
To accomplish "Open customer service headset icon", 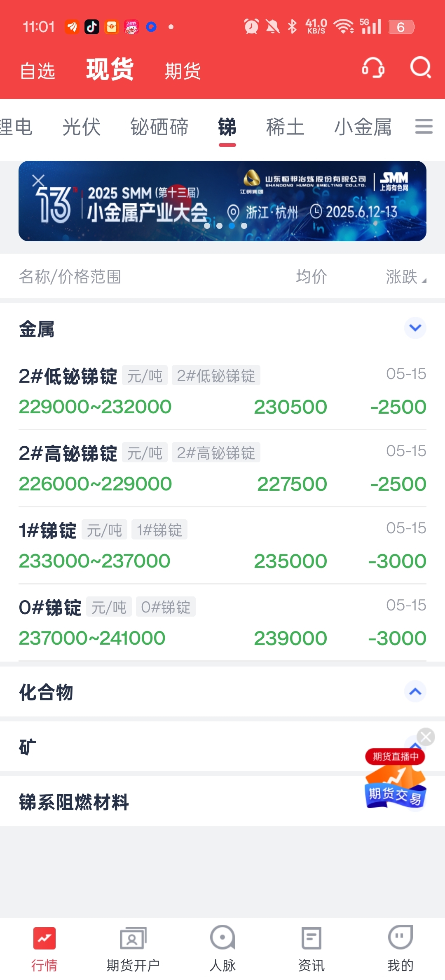I will point(373,68).
